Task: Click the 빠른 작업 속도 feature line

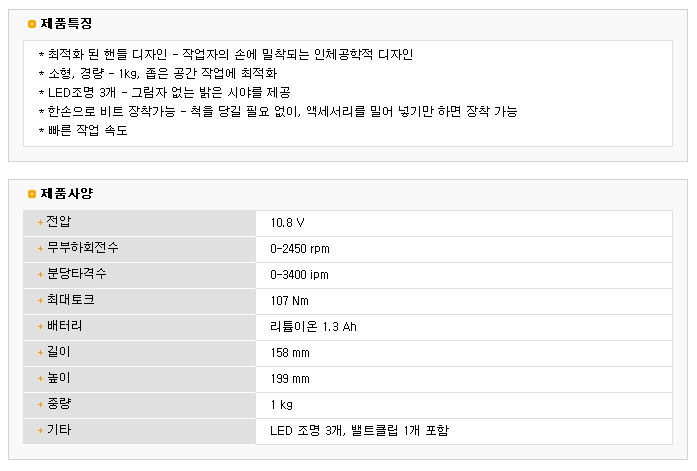Action: coord(83,130)
